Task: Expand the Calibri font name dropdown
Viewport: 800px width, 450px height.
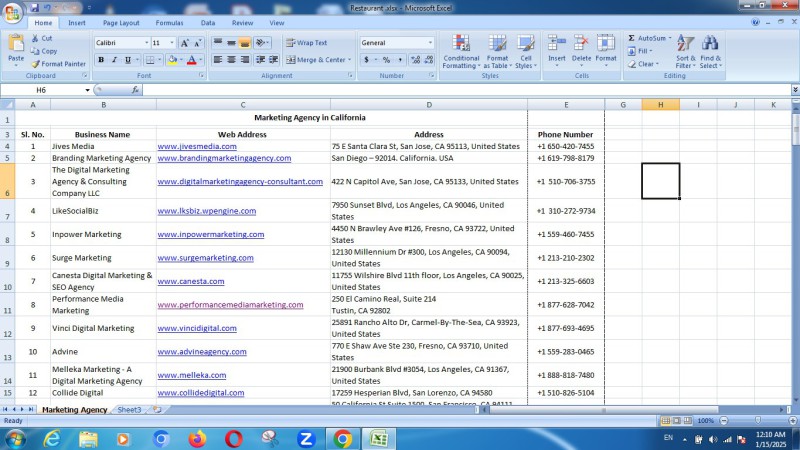Action: [144, 43]
